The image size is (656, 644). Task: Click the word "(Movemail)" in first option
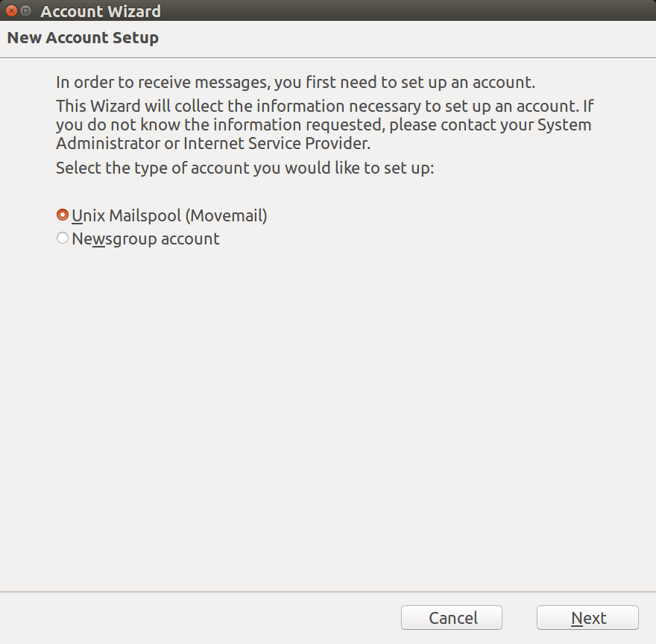pos(226,215)
